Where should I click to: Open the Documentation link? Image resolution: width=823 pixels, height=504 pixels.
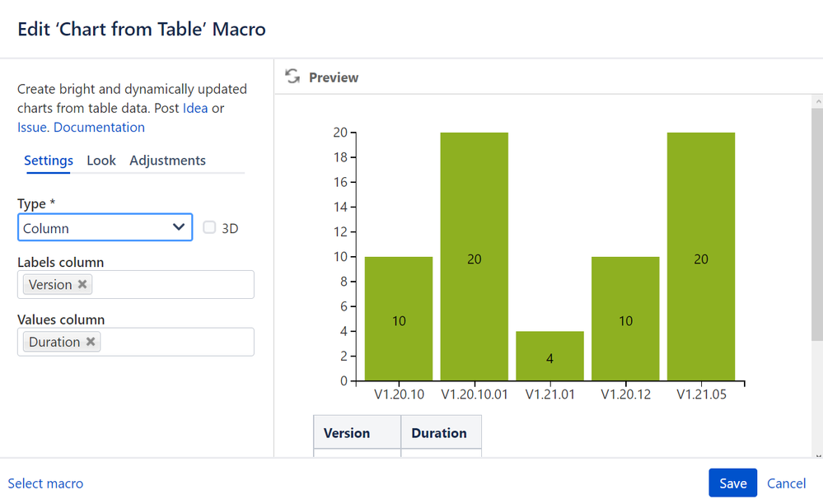click(99, 127)
